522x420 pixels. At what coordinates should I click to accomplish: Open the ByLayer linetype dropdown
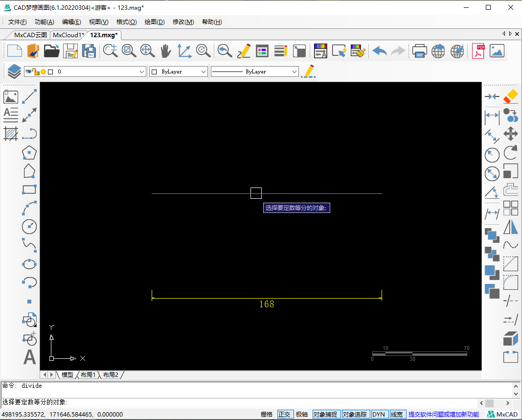(294, 72)
